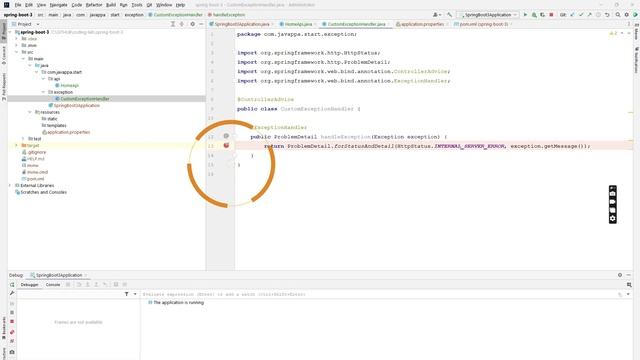Click the Build hammer icon
640x360 pixels.
coord(449,15)
